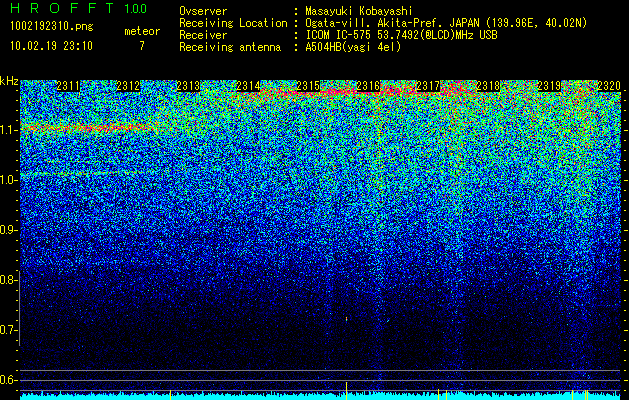Select the 2316 time marker label

click(368, 86)
